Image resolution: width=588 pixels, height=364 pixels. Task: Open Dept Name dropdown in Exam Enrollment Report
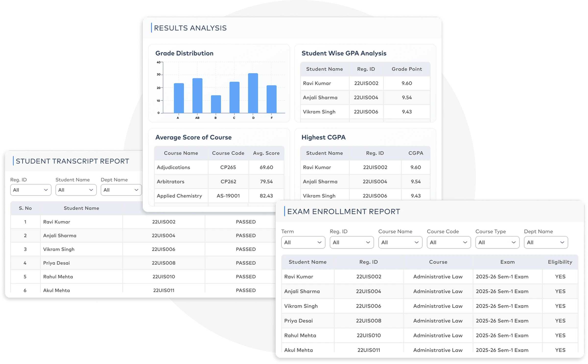point(546,242)
